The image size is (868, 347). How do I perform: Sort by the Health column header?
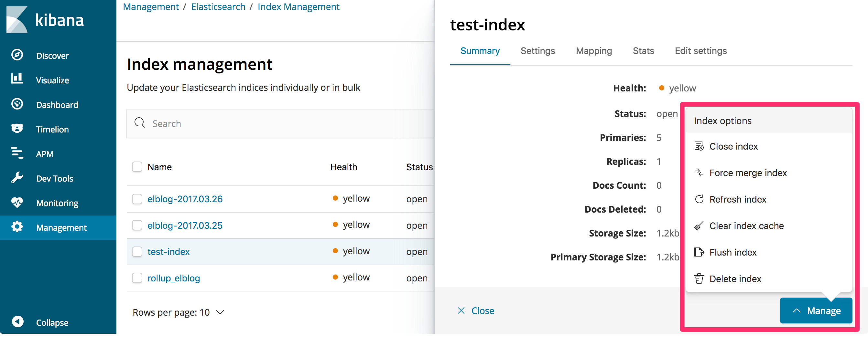click(343, 167)
